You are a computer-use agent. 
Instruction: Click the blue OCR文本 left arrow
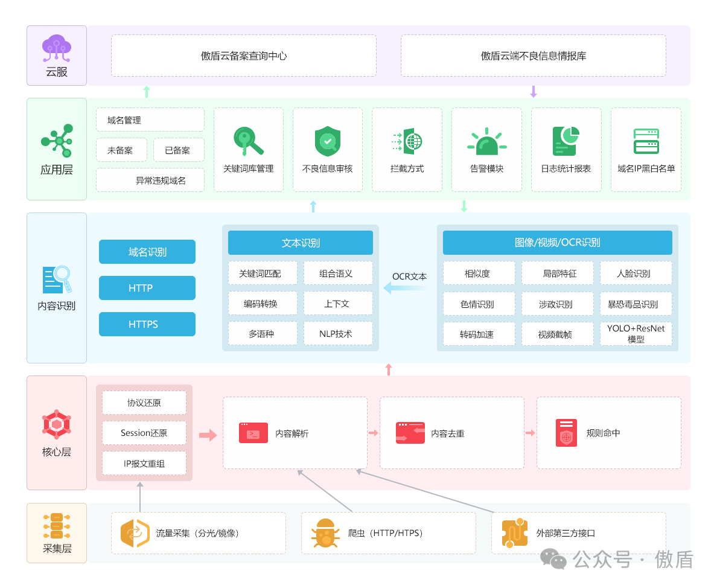[x=403, y=289]
